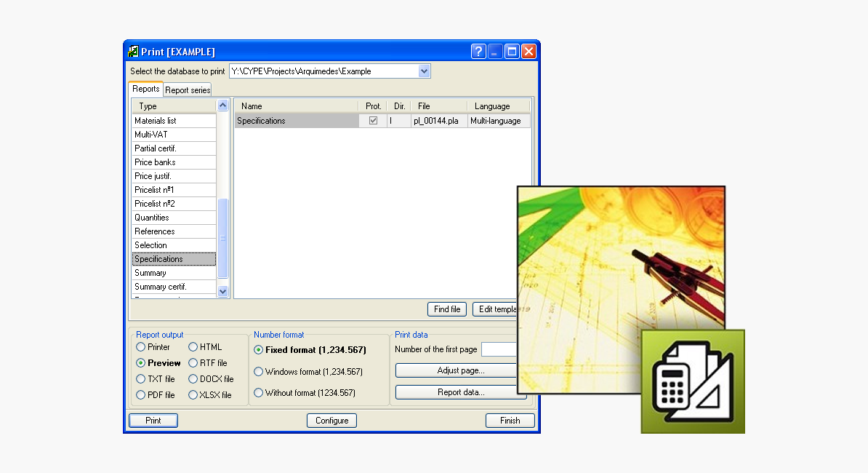Click the Dir. column header
Image resolution: width=868 pixels, height=473 pixels.
pyautogui.click(x=399, y=106)
